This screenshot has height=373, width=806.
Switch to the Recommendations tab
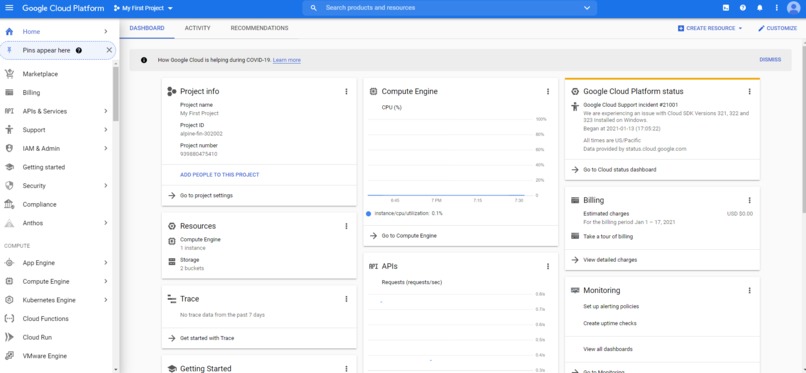click(x=259, y=28)
